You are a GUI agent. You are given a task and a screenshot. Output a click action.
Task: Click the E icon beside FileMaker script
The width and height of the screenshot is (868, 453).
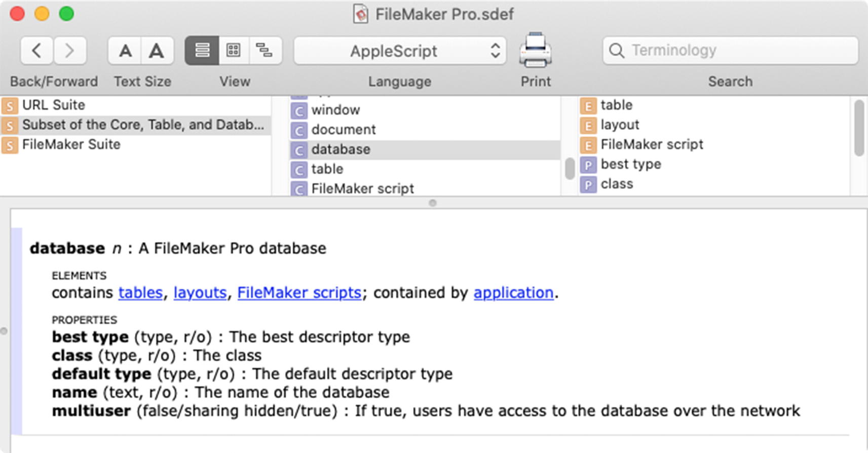(588, 145)
